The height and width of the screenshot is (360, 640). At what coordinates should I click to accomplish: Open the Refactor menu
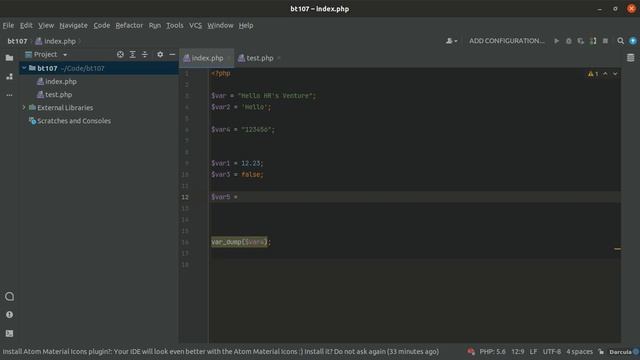point(129,25)
